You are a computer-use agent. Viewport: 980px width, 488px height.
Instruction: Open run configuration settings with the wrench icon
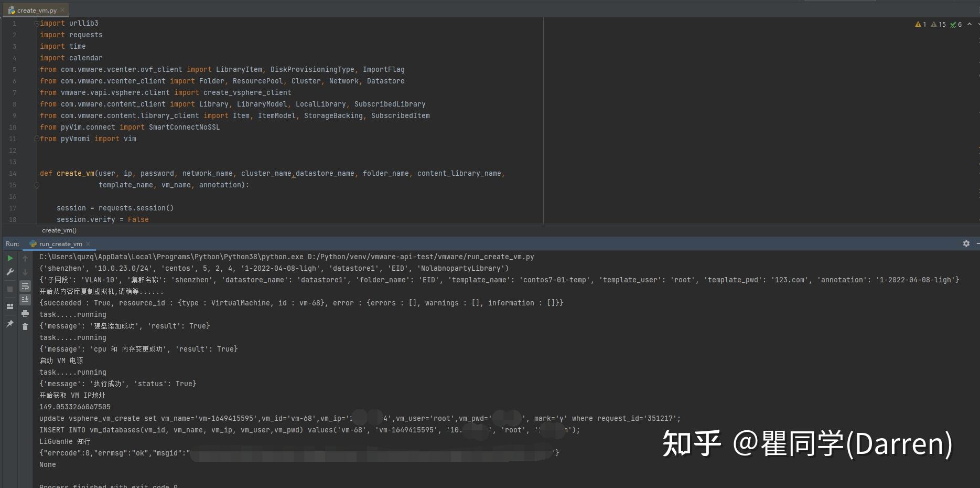[x=9, y=272]
